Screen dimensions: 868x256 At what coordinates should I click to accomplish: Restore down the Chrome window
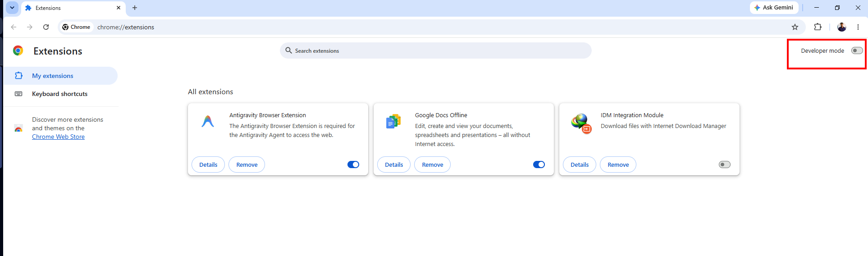[837, 8]
